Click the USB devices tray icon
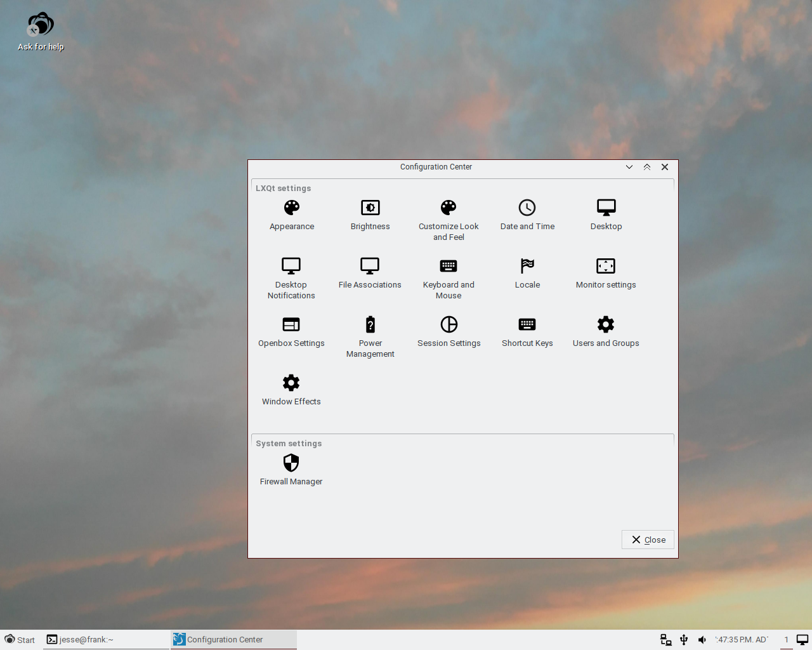 tap(684, 640)
